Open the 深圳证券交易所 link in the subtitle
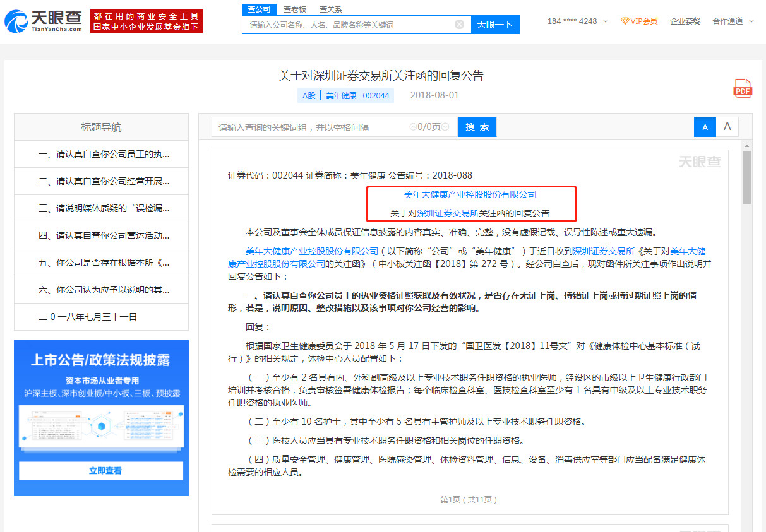Viewport: 766px width, 532px height. tap(448, 213)
